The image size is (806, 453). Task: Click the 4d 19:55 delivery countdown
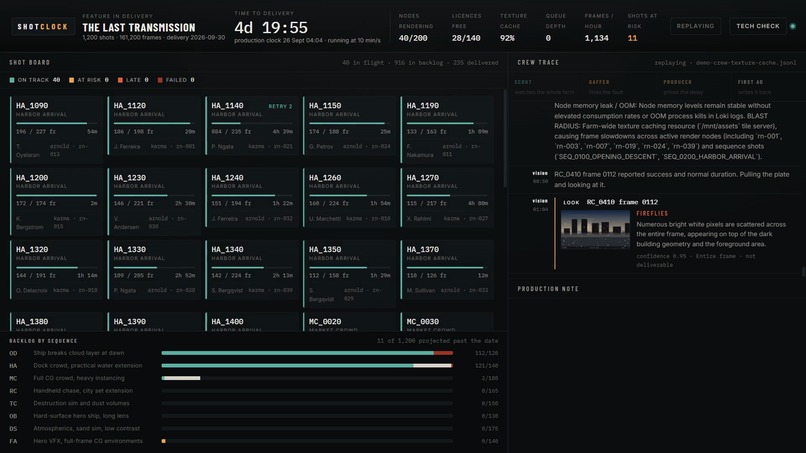[x=271, y=28]
